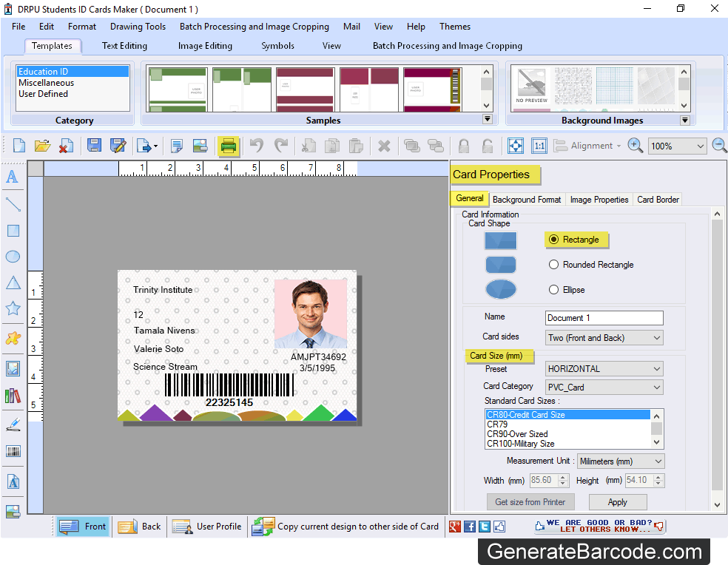Click the Delete X icon in toolbar
Image resolution: width=728 pixels, height=565 pixels.
pyautogui.click(x=384, y=146)
